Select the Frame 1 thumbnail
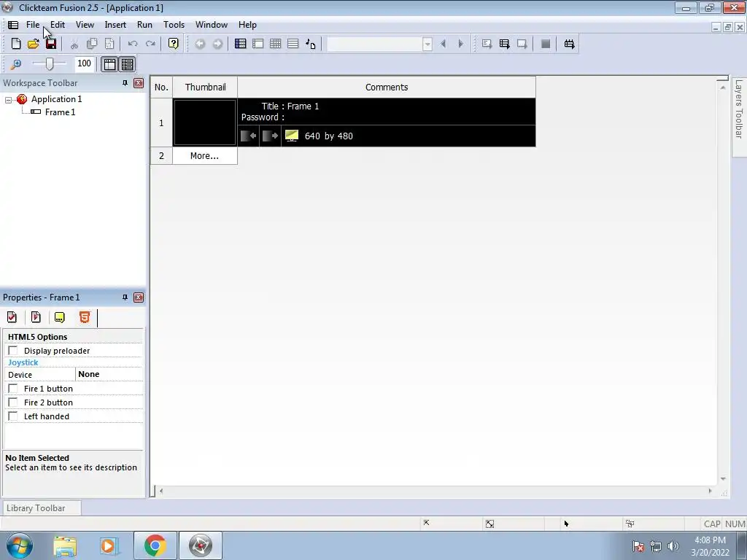Screen dimensions: 747x560 point(205,122)
